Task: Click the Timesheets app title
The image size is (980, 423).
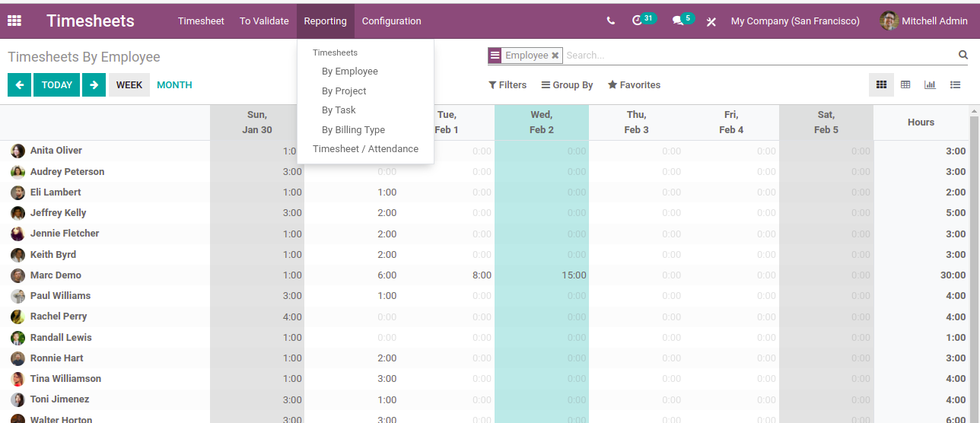Action: [x=91, y=21]
